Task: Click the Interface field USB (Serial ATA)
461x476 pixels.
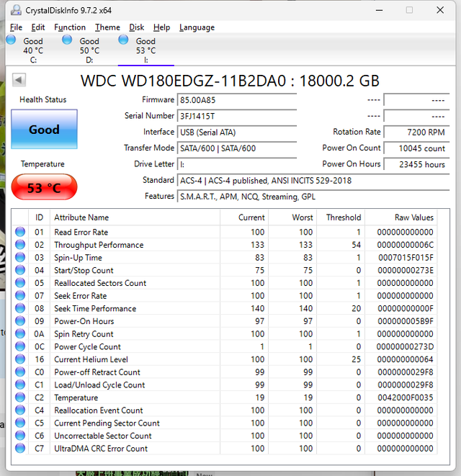Action: pyautogui.click(x=237, y=133)
